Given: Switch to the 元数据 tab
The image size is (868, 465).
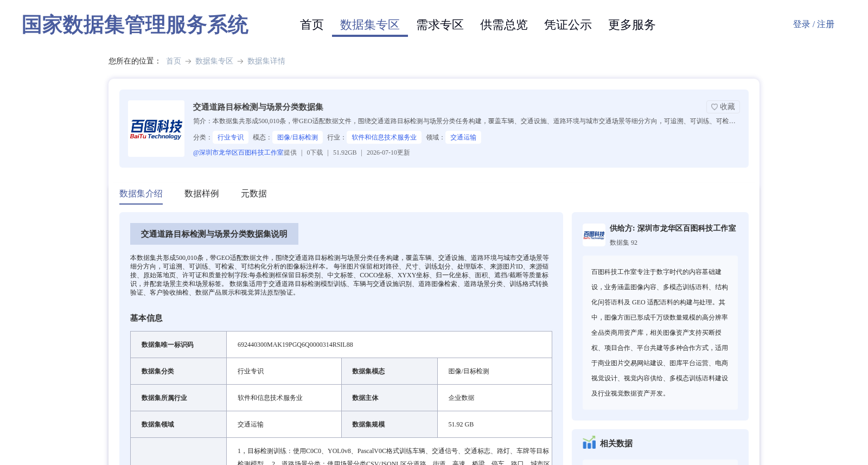Looking at the screenshot, I should [254, 194].
